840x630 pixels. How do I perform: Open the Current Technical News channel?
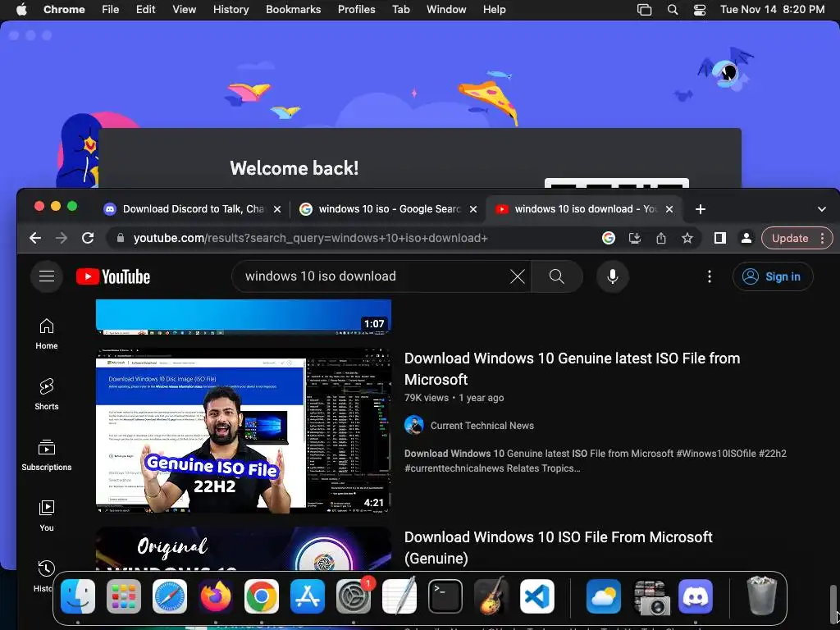tap(482, 426)
